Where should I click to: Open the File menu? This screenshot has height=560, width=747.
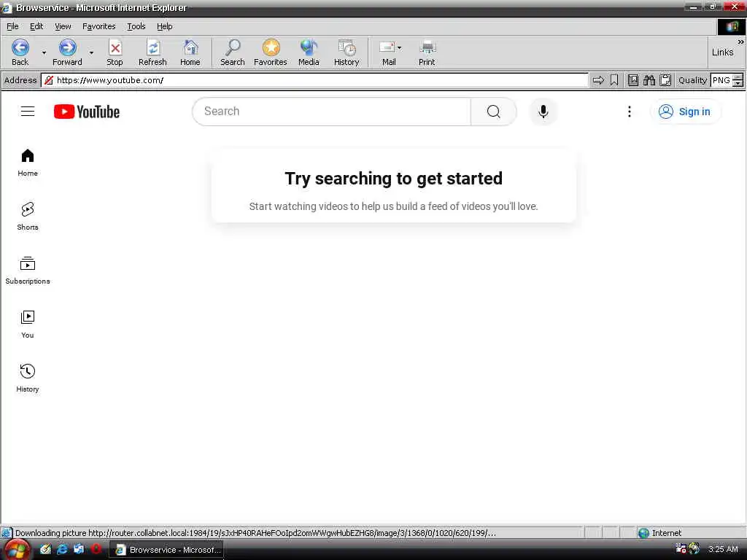[13, 26]
